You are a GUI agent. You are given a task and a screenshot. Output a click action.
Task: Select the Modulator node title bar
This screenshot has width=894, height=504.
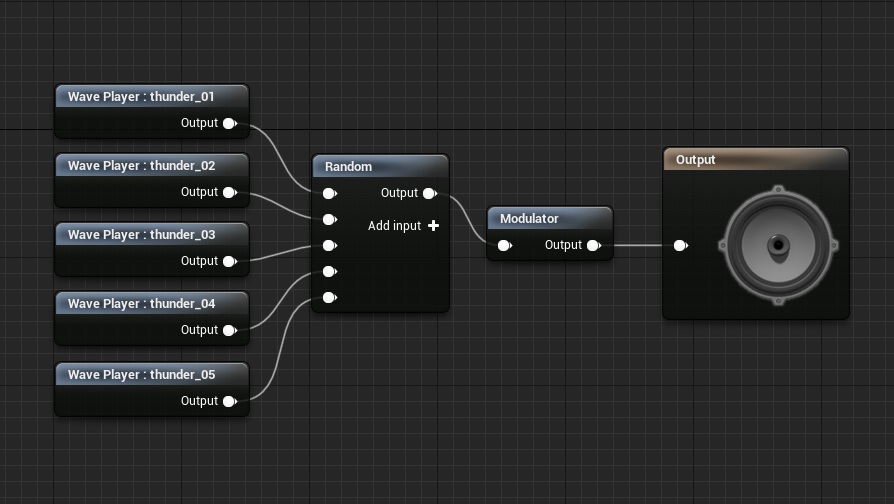(549, 219)
